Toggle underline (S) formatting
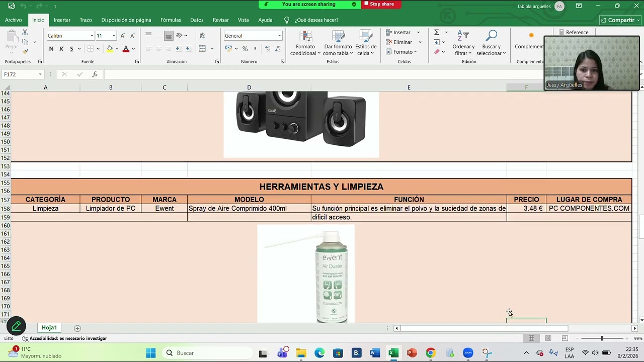The image size is (644, 362). 71,49
